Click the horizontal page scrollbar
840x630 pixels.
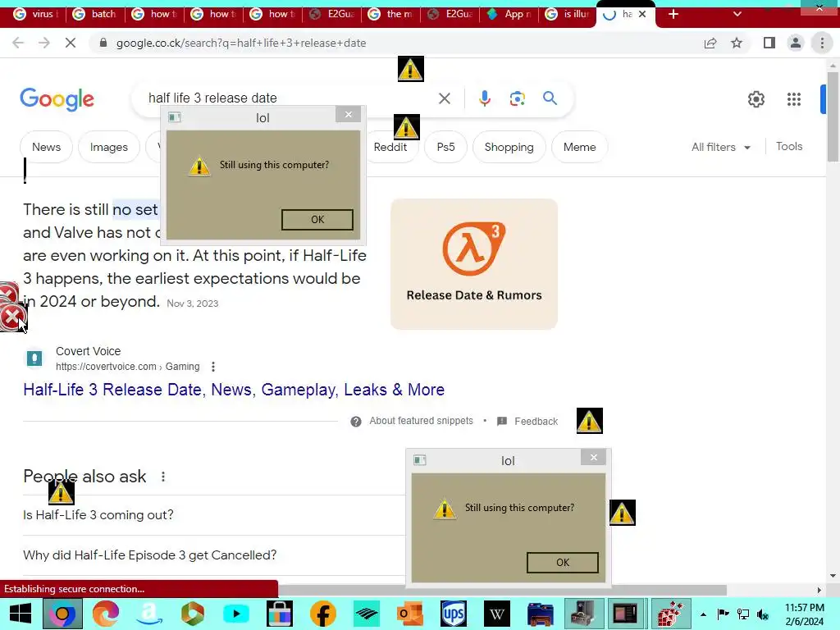pyautogui.click(x=502, y=590)
